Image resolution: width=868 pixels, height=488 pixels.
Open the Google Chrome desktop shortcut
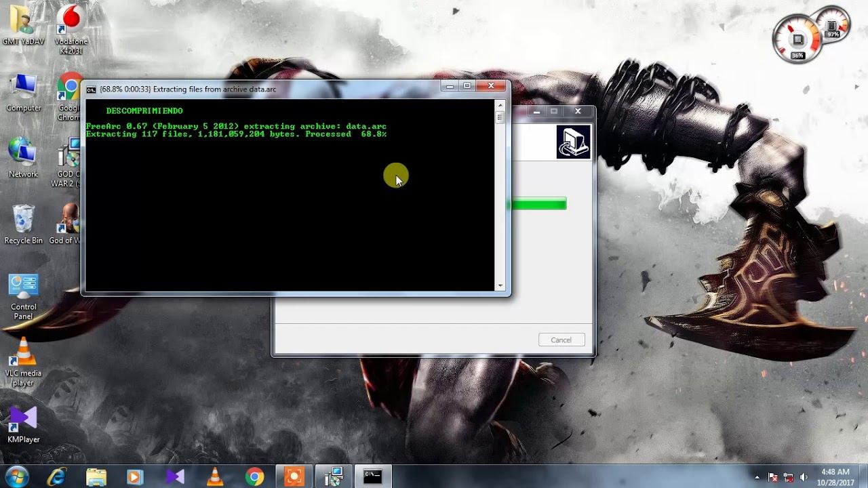coord(70,96)
